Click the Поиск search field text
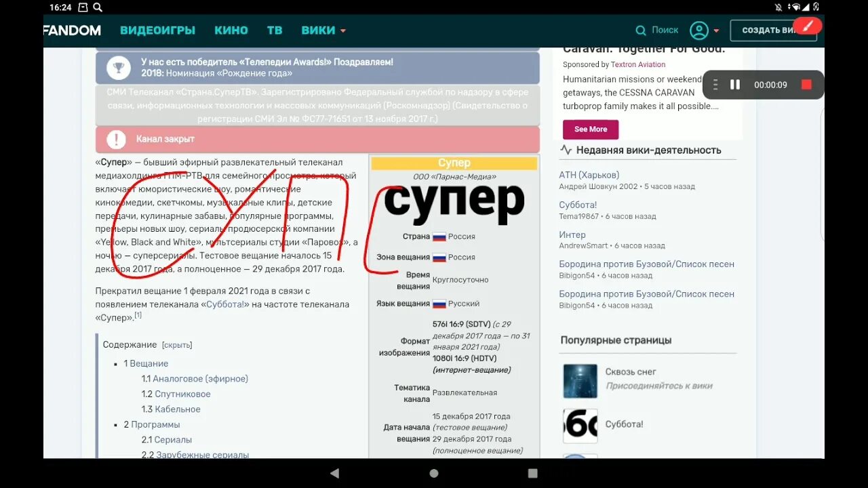 coord(665,30)
